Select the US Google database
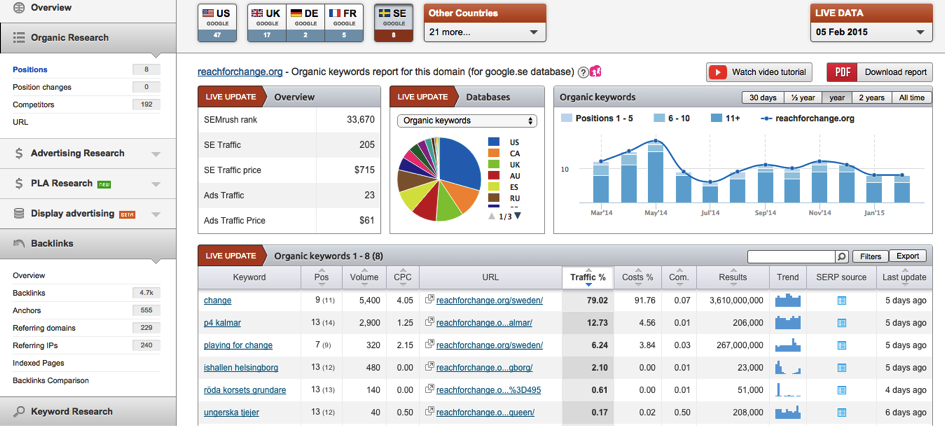 coord(218,23)
